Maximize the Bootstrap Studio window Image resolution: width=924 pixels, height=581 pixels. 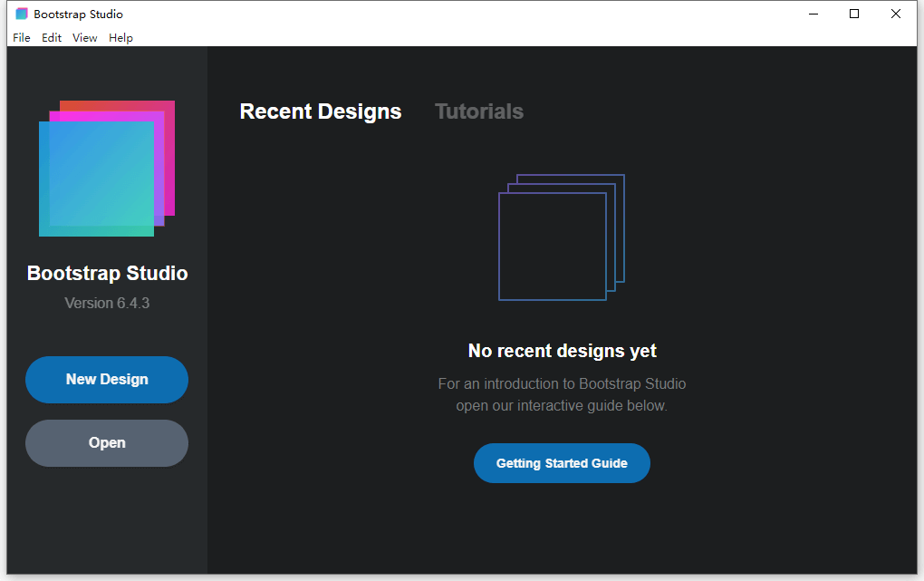854,14
